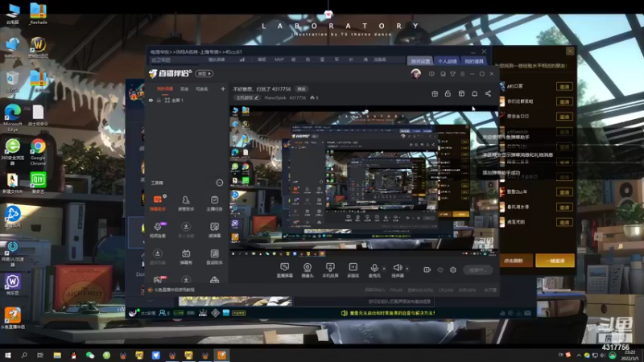Click the message icon in 直播伴侣 title bar
The image size is (644, 362).
click(x=431, y=74)
